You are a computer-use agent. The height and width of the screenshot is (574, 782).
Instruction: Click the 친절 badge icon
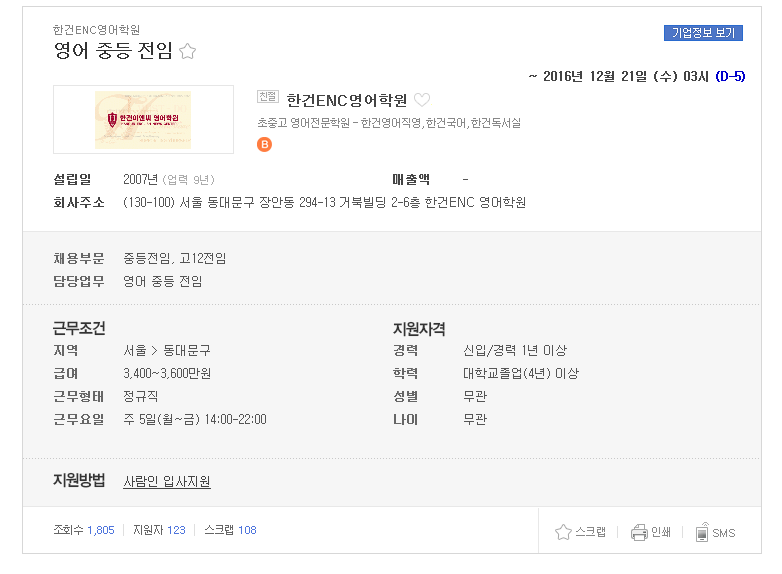coord(268,96)
